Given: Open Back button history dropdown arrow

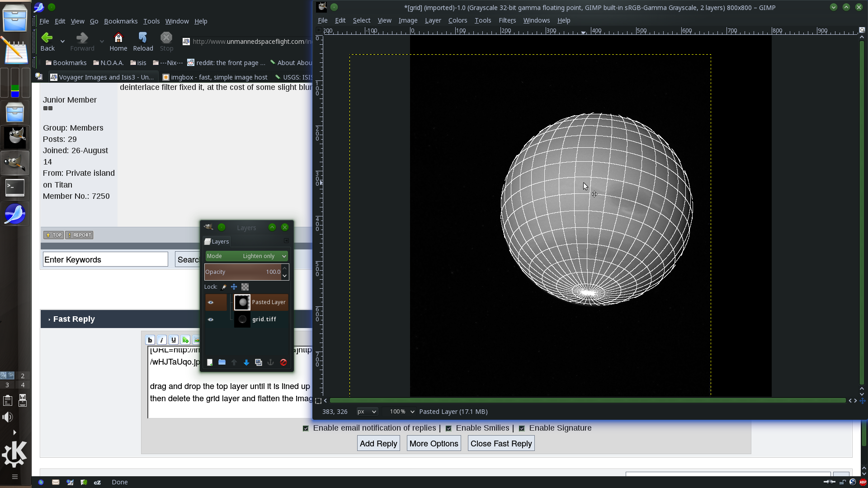Looking at the screenshot, I should click(x=62, y=42).
